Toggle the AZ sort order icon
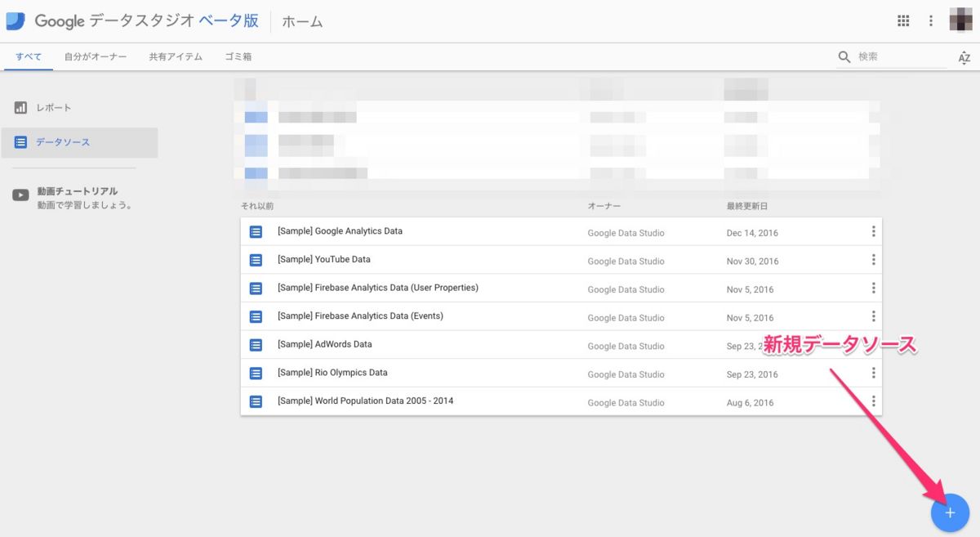The width and height of the screenshot is (980, 537). (x=964, y=57)
